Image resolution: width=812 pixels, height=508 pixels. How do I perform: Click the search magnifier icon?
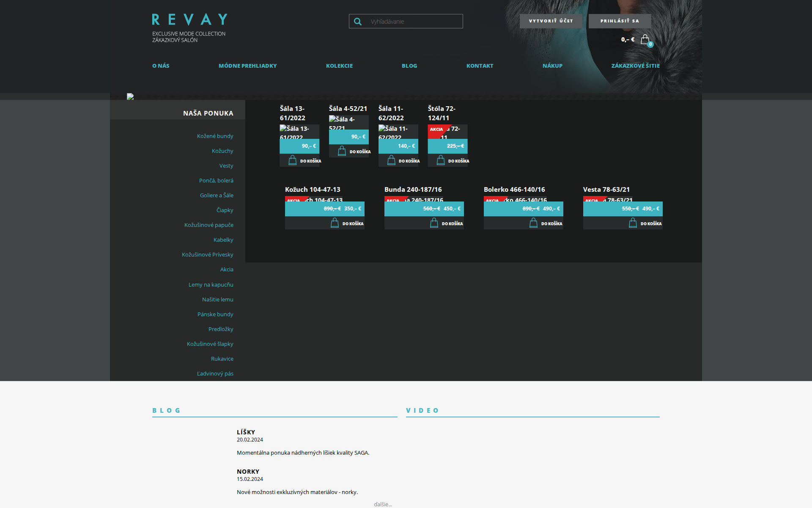click(x=358, y=22)
